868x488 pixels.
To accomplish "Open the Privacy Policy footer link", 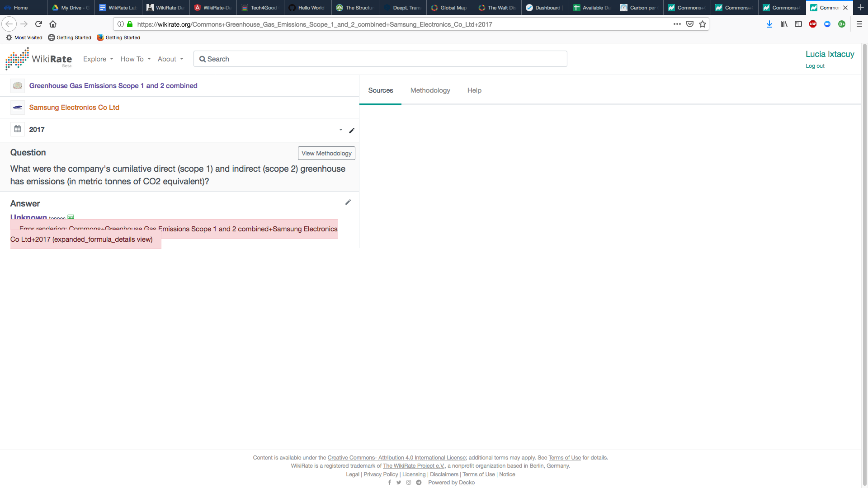I will pyautogui.click(x=381, y=474).
